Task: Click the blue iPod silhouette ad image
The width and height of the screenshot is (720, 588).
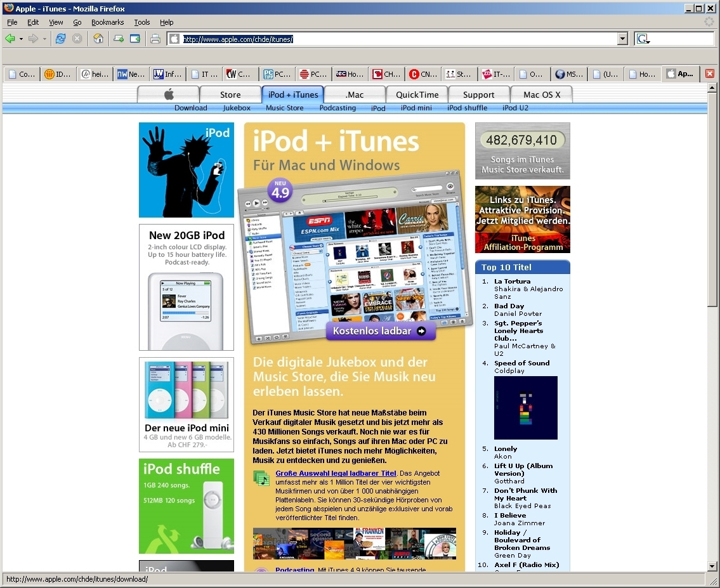Action: click(x=187, y=170)
